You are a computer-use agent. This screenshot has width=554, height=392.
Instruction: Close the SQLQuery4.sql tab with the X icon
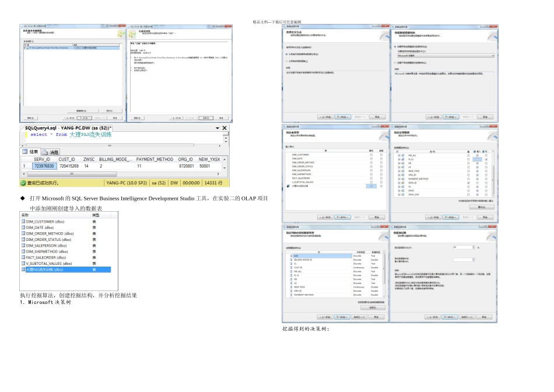coord(225,128)
